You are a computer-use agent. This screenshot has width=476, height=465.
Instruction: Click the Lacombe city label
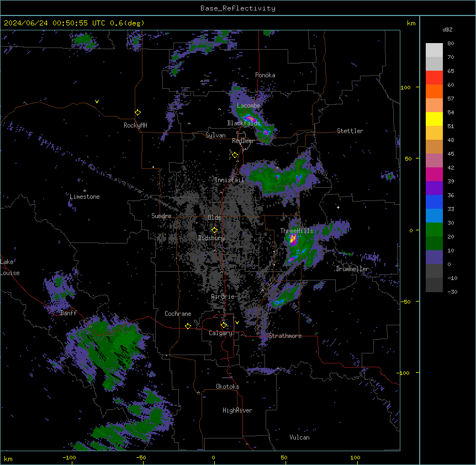tap(248, 105)
